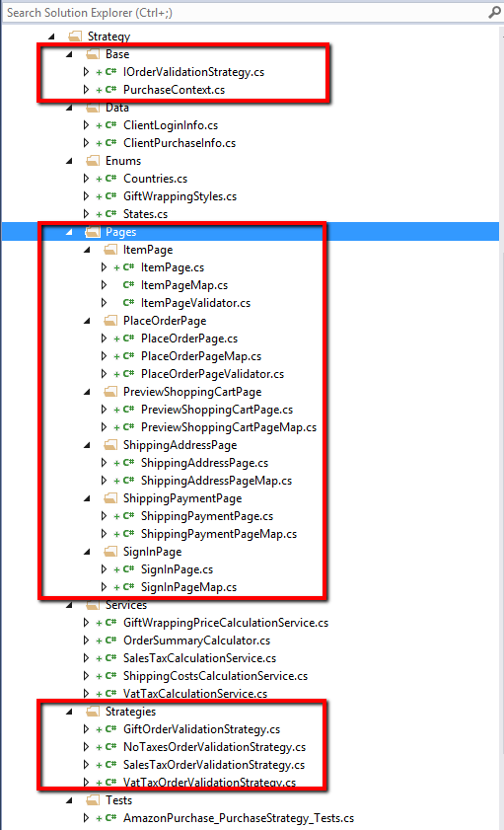This screenshot has height=830, width=504.
Task: Click the C# icon beside Countries.cs
Action: coord(110,179)
